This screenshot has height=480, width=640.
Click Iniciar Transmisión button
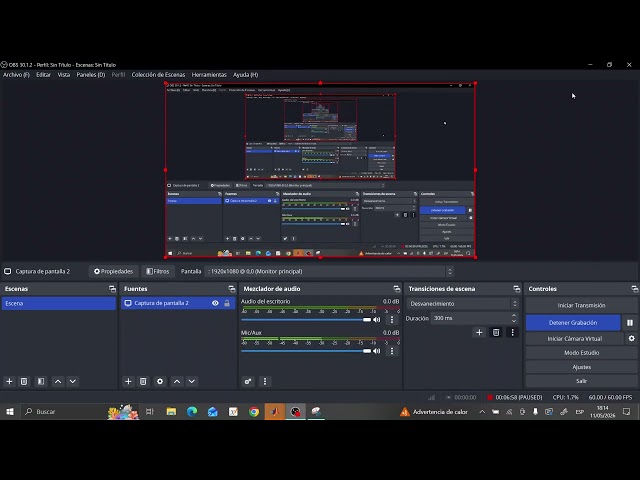[581, 305]
